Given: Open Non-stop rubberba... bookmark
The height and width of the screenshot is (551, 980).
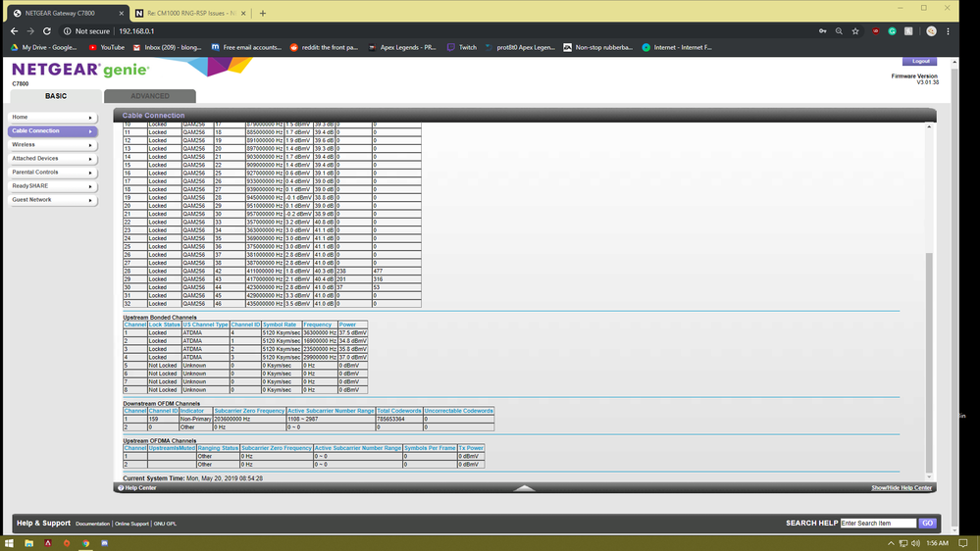Looking at the screenshot, I should point(598,47).
